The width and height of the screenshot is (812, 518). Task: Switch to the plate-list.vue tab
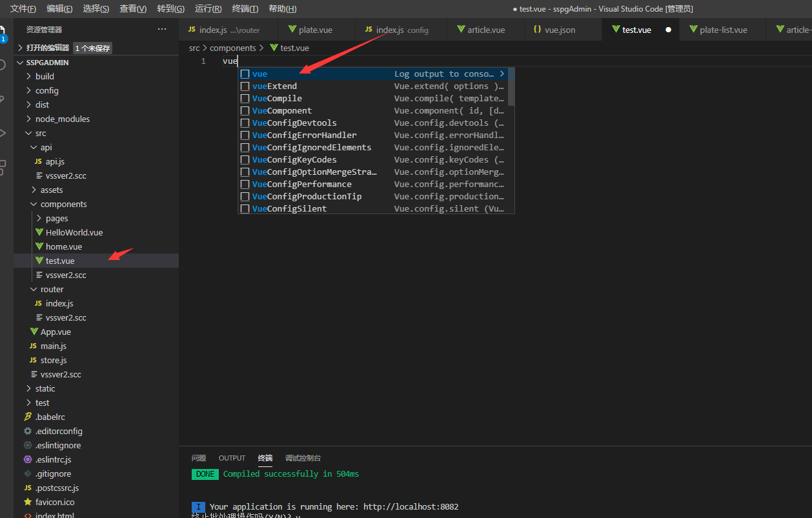(x=722, y=30)
